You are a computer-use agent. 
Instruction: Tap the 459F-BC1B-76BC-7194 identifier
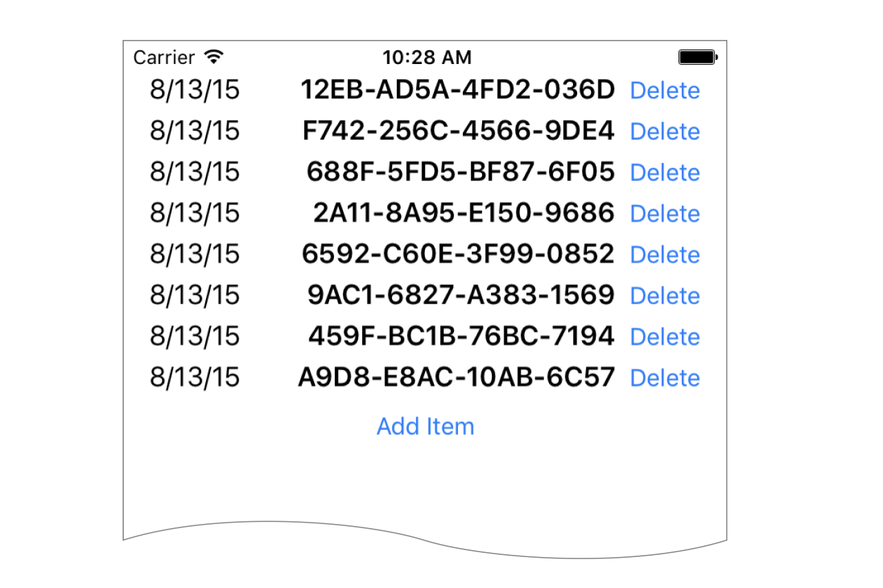[x=461, y=336]
